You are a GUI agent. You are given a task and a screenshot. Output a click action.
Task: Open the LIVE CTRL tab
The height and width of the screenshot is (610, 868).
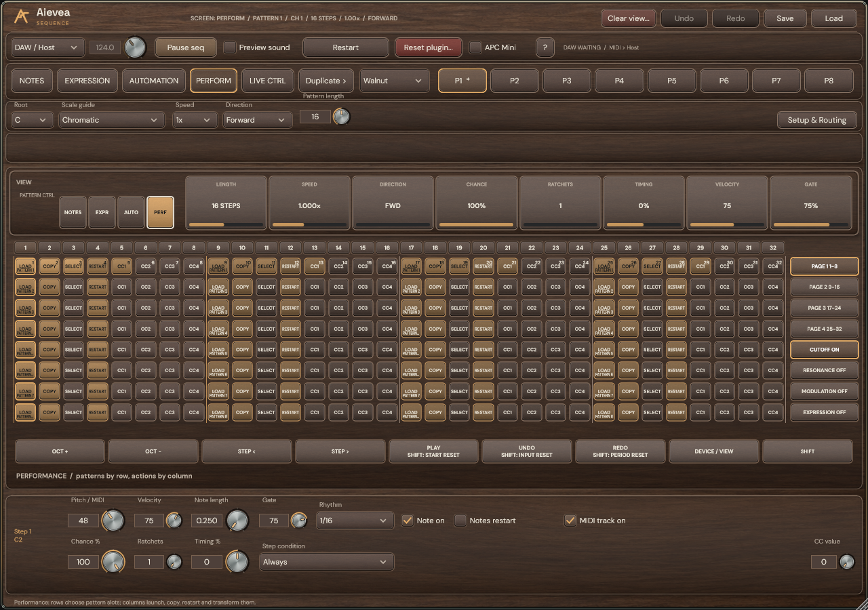point(268,81)
